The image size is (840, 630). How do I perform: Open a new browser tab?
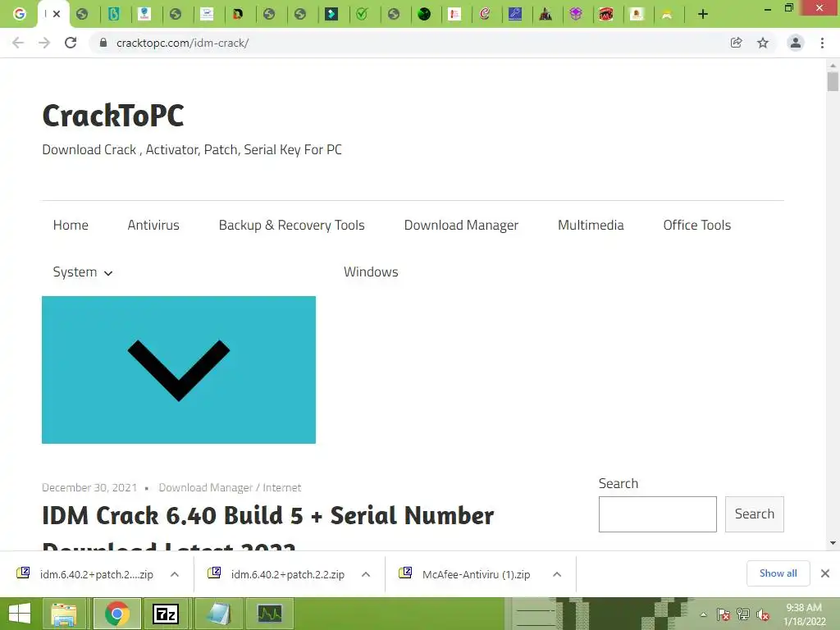pyautogui.click(x=703, y=14)
